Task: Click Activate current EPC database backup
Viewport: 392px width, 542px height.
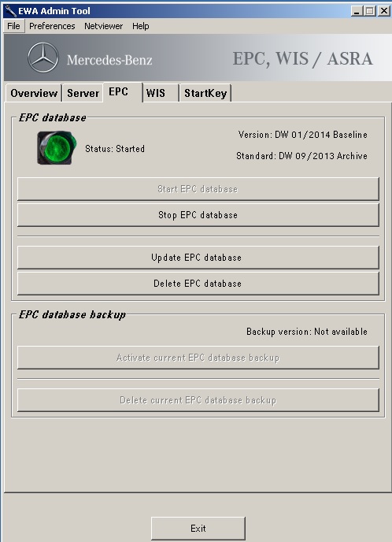Action: click(x=198, y=358)
